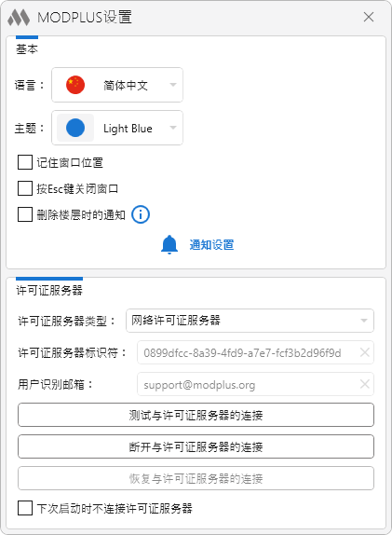The width and height of the screenshot is (392, 535).
Task: Enable the 记住窗口位置 checkbox
Action: [x=25, y=162]
